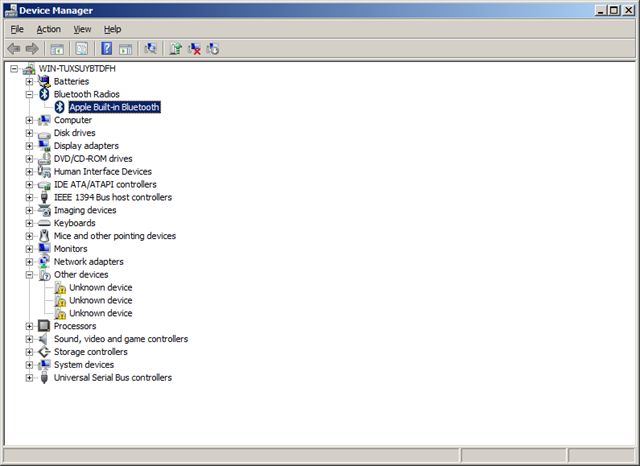Click the Uninstall device red X icon

(194, 49)
